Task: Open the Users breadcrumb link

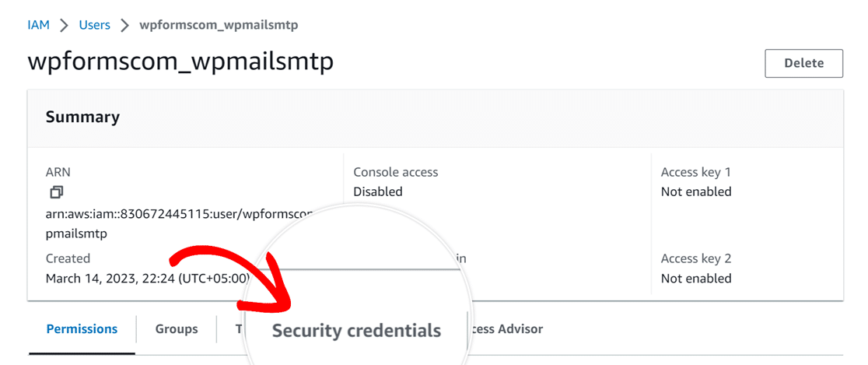Action: 95,25
